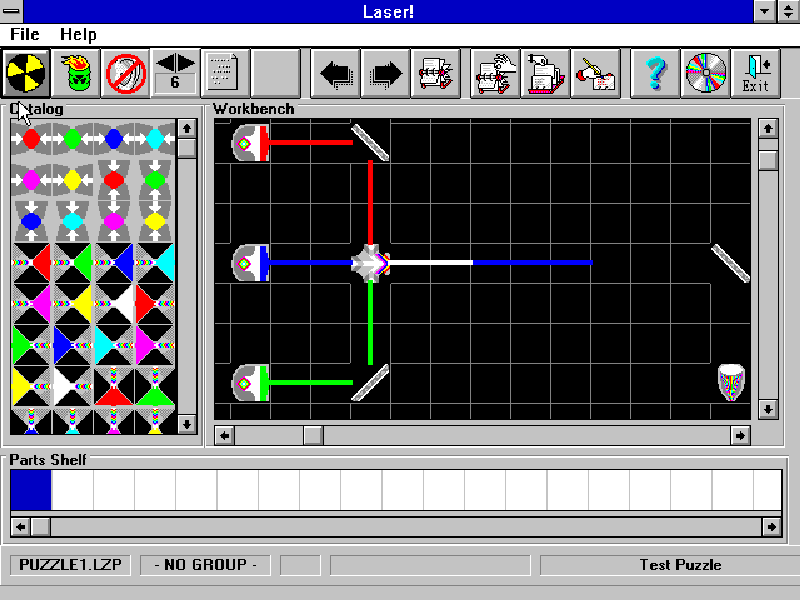Viewport: 800px width, 600px height.
Task: Open Help via the question mark icon
Action: pyautogui.click(x=655, y=72)
